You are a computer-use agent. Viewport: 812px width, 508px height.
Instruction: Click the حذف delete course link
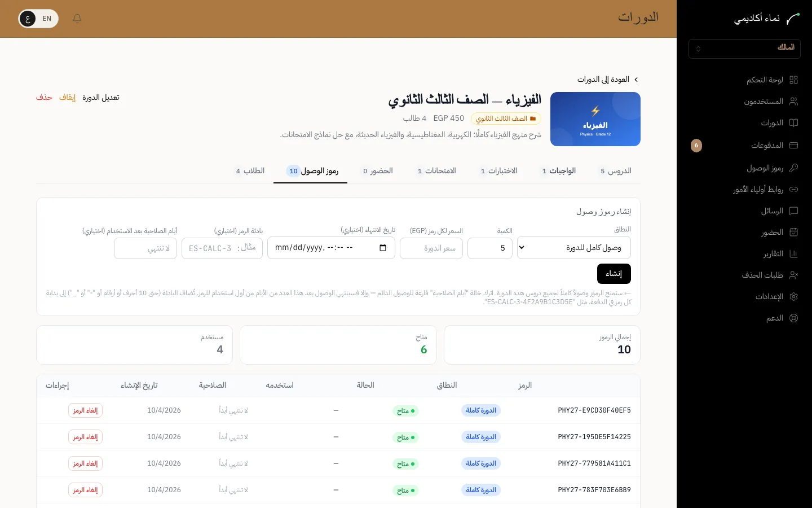(45, 98)
